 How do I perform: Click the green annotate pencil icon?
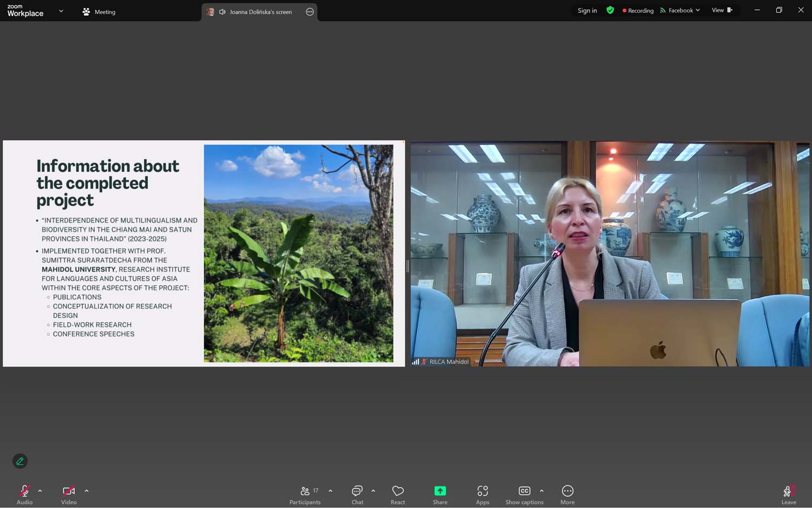click(x=20, y=461)
